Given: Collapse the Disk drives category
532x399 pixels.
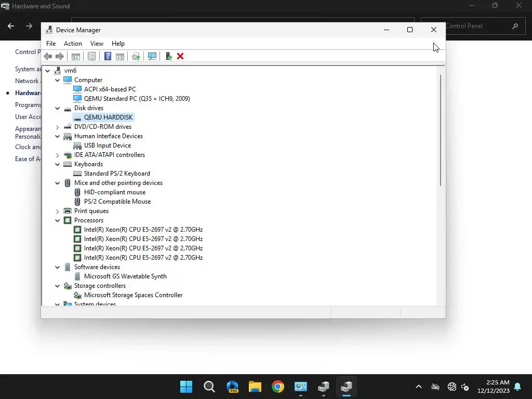Looking at the screenshot, I should click(57, 108).
